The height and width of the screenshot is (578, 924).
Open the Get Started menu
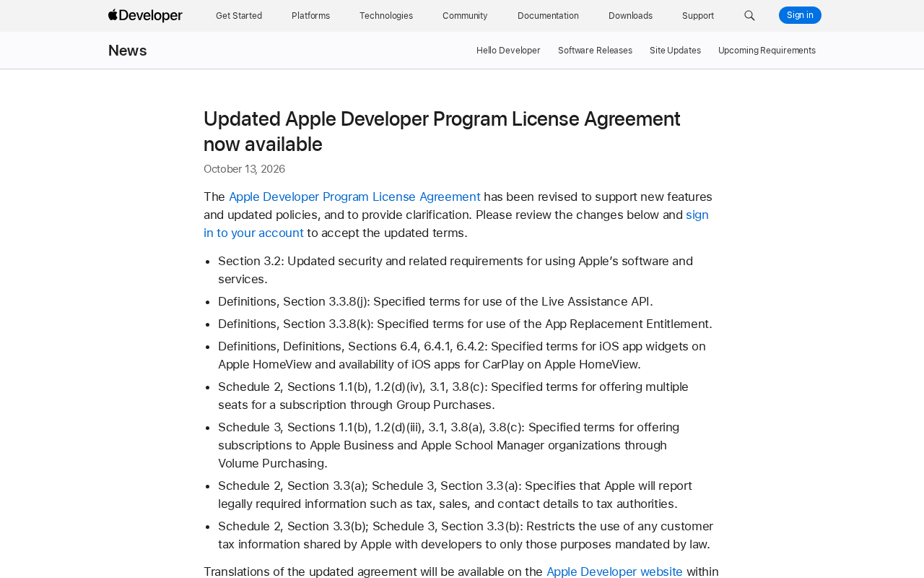[x=239, y=16]
